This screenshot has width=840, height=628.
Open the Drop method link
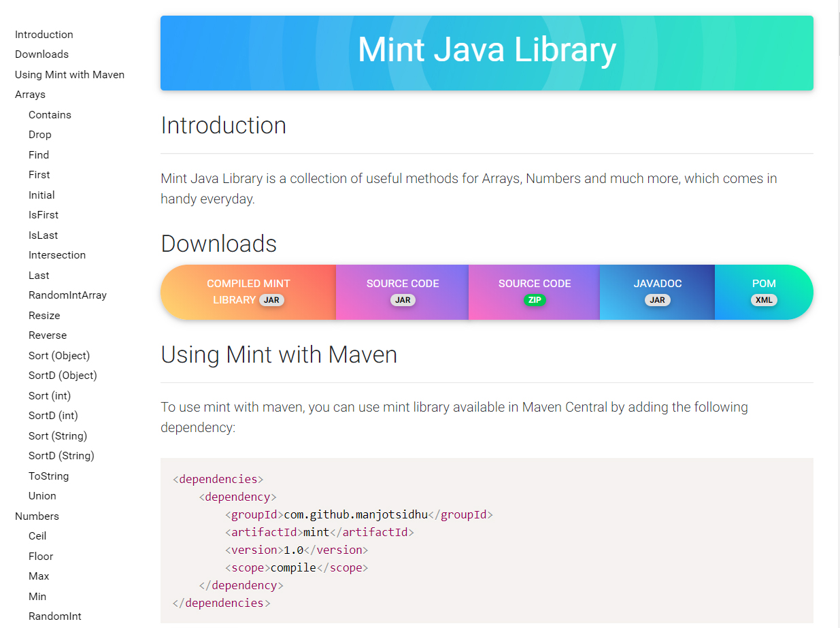(39, 135)
